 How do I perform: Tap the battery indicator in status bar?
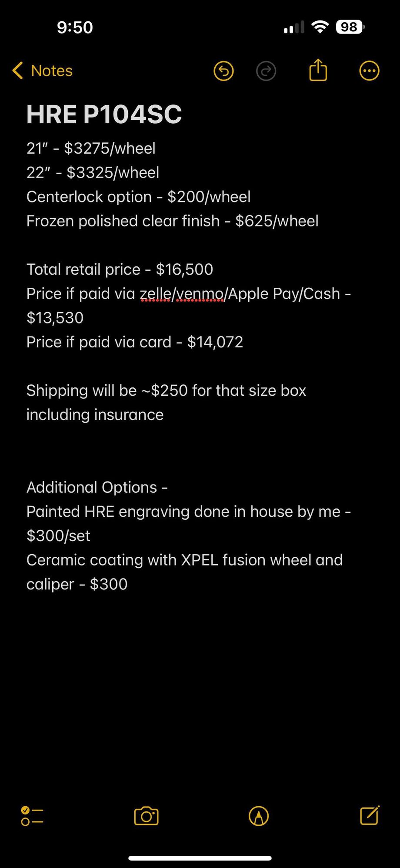click(350, 27)
